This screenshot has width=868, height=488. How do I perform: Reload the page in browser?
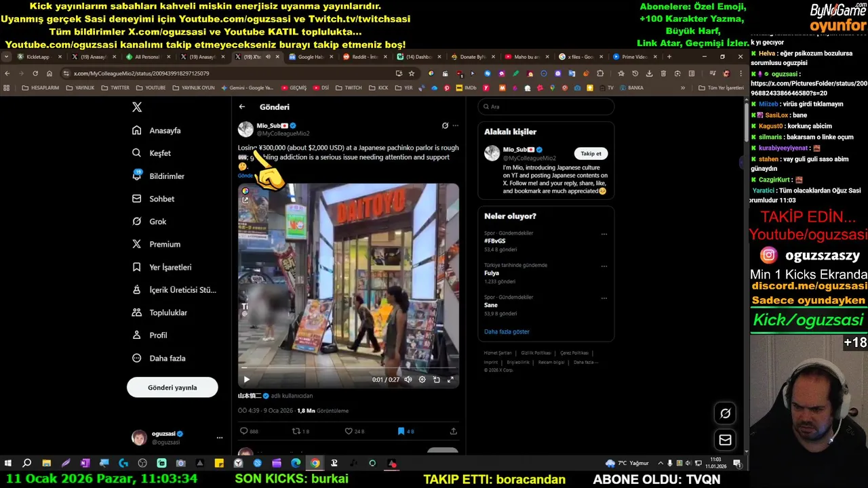35,73
